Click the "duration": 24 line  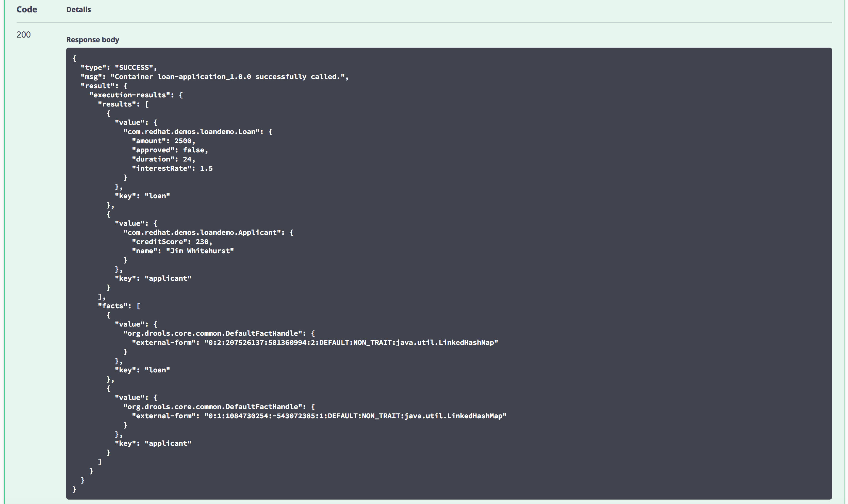tap(163, 159)
